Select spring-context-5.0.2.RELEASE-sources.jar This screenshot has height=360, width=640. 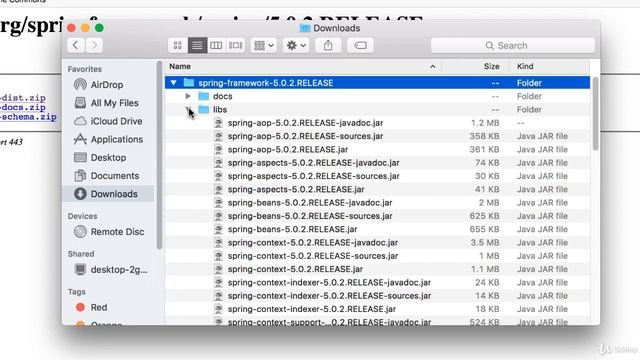[378, 256]
